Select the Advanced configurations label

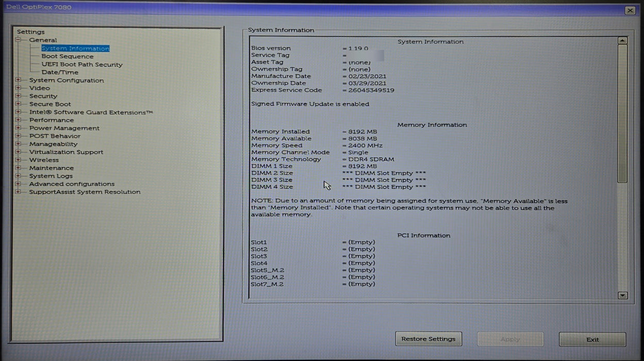pos(72,184)
